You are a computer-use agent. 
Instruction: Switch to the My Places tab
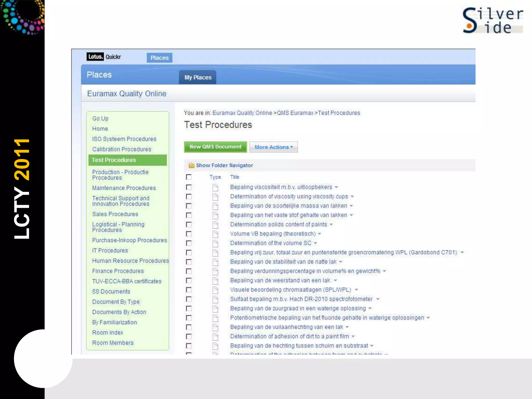point(198,77)
